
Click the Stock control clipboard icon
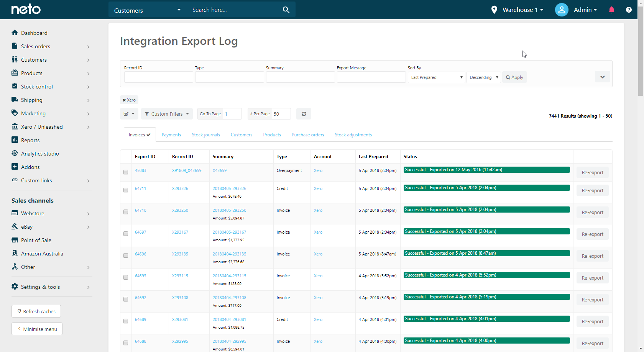15,86
